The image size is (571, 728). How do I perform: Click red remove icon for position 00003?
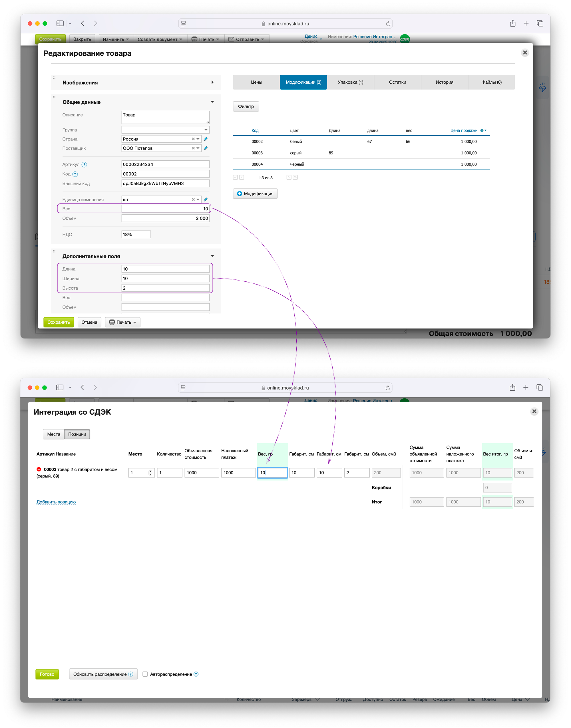coord(39,469)
